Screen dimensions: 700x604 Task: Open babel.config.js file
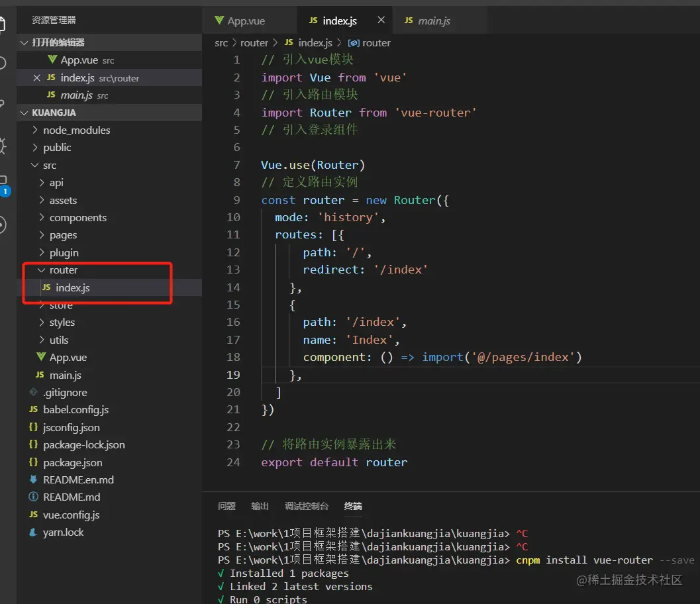tap(109, 410)
